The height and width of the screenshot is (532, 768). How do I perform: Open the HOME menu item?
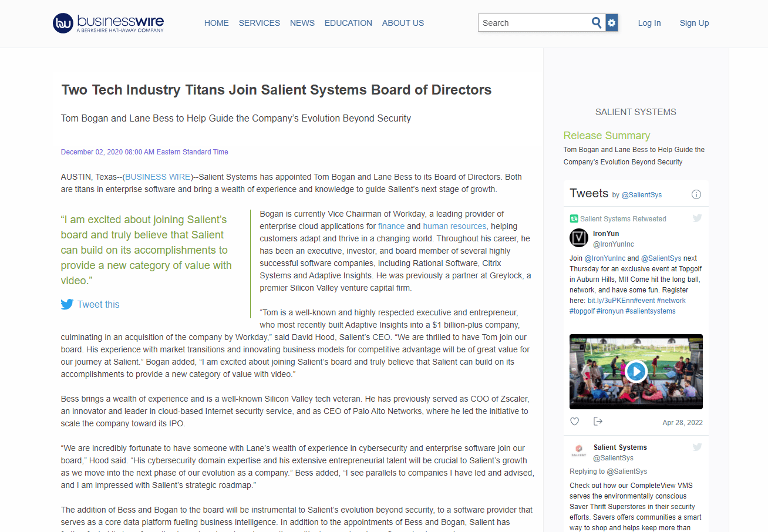point(216,23)
